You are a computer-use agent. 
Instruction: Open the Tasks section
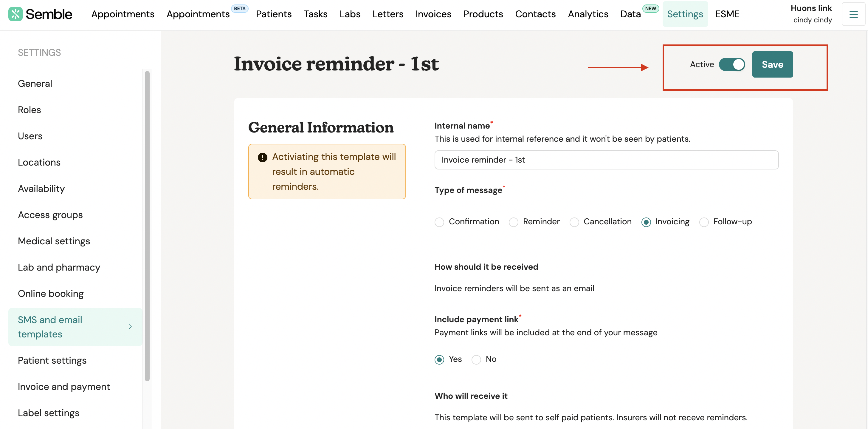(x=315, y=14)
